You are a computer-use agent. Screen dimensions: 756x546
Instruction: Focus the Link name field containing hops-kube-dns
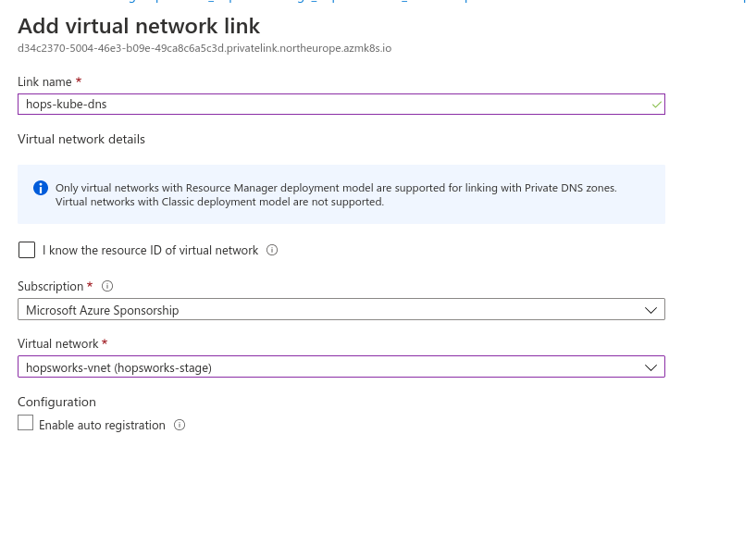pyautogui.click(x=341, y=105)
